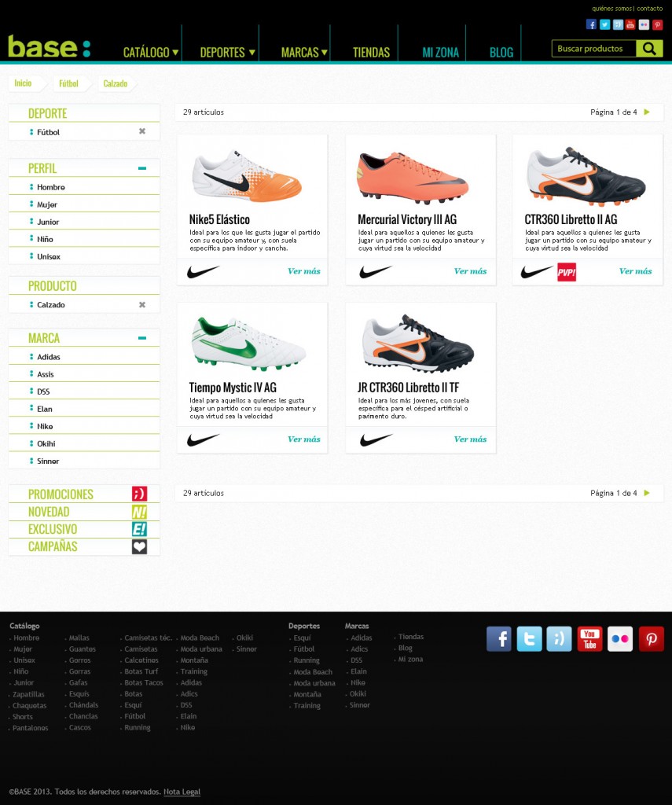Open the Marcas dropdown menu
672x805 pixels.
[x=304, y=53]
